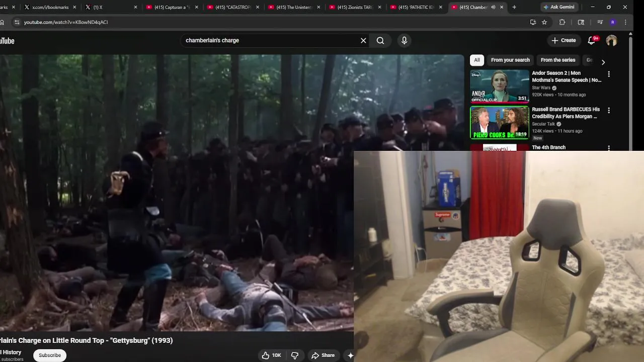Open the media controls icon in toolbar
Image resolution: width=644 pixels, height=362 pixels.
600,22
